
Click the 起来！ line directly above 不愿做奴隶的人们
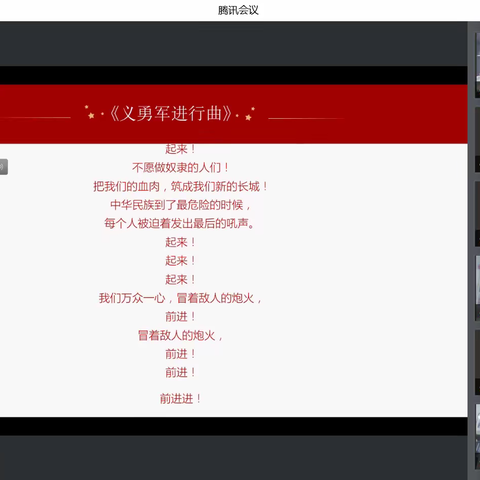click(x=180, y=149)
